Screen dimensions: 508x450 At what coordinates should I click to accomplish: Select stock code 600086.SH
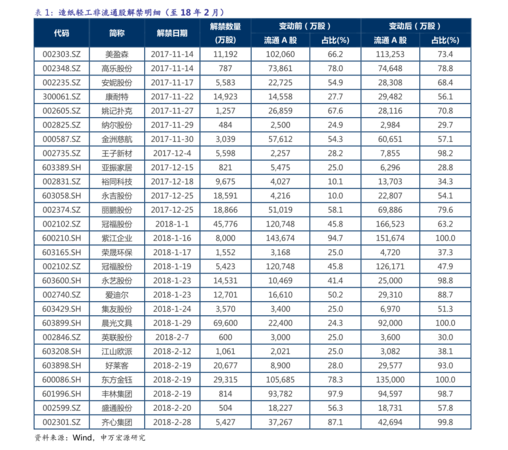click(x=62, y=380)
